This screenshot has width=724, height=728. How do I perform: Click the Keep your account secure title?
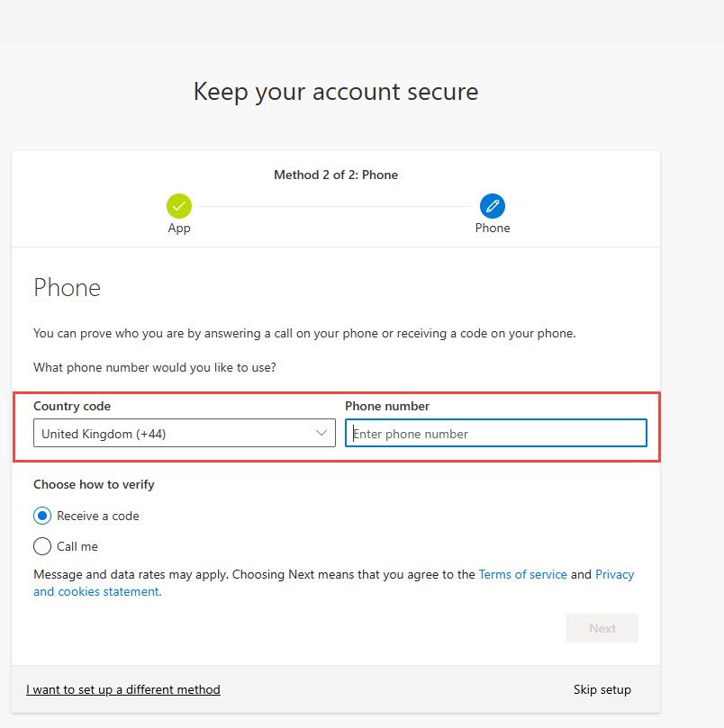coord(336,91)
